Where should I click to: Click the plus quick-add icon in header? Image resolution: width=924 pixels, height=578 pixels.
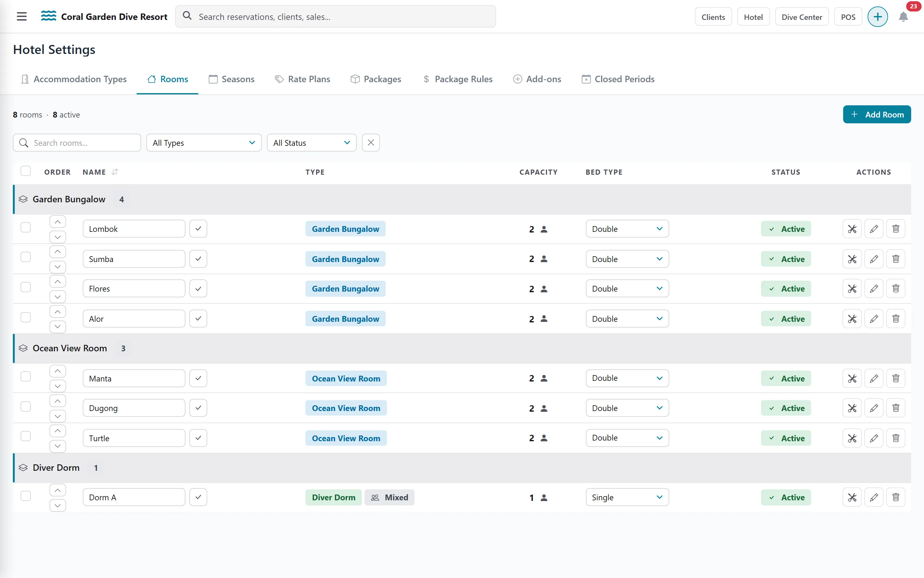click(877, 17)
